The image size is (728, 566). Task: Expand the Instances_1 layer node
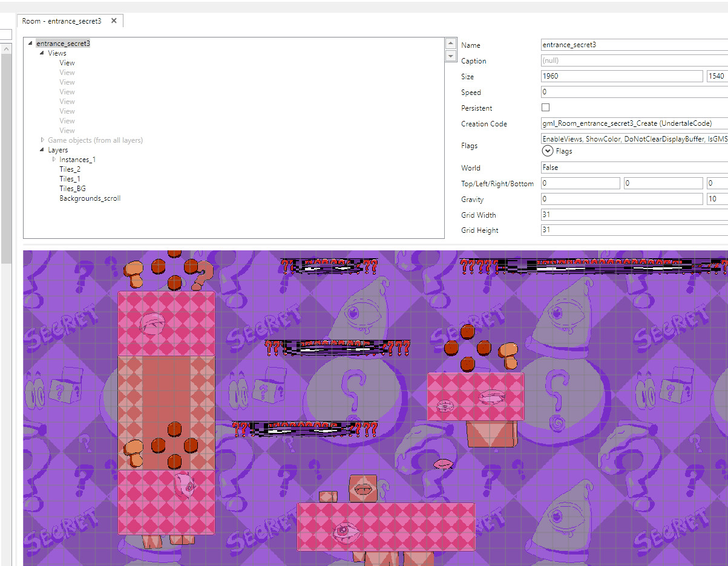pos(53,159)
